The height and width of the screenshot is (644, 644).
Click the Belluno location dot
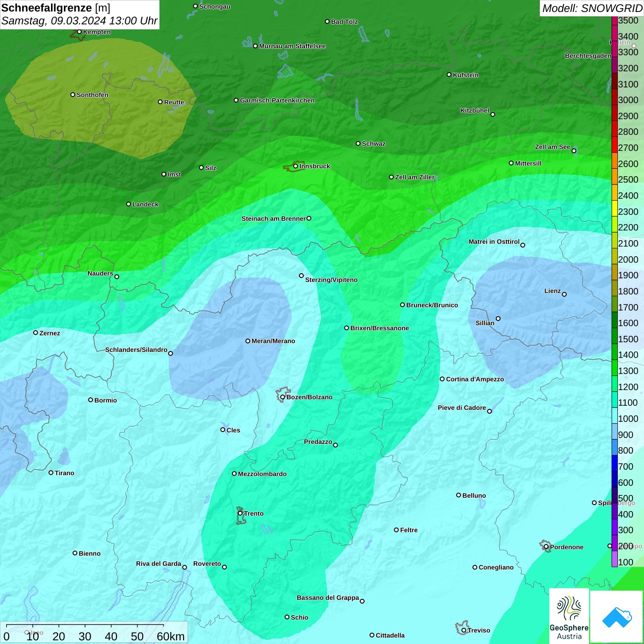pyautogui.click(x=458, y=495)
